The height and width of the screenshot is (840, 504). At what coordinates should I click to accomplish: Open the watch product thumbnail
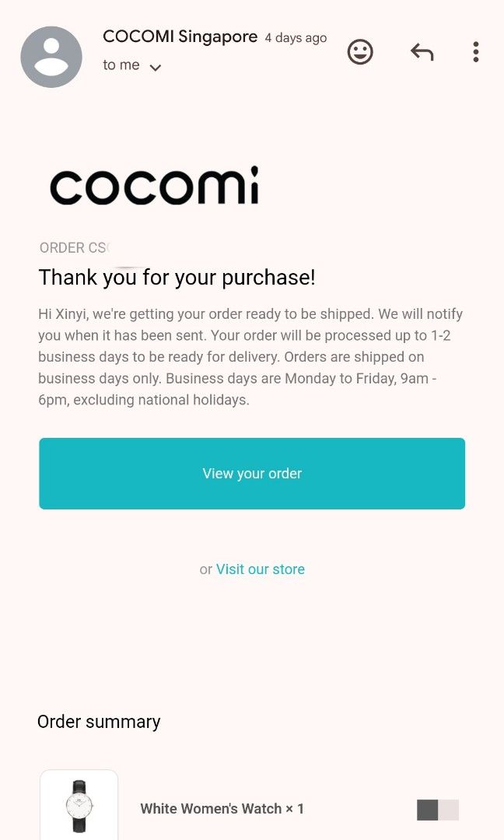pos(79,805)
